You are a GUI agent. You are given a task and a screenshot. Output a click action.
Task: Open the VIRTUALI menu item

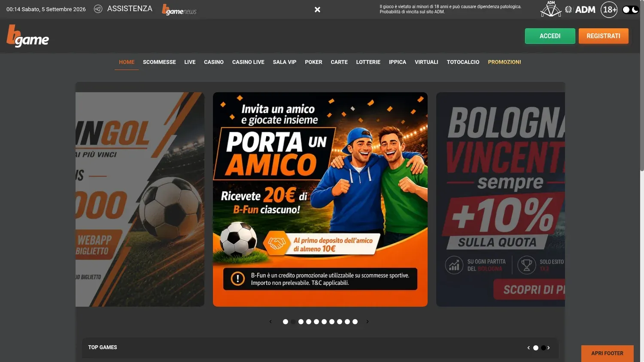coord(426,62)
